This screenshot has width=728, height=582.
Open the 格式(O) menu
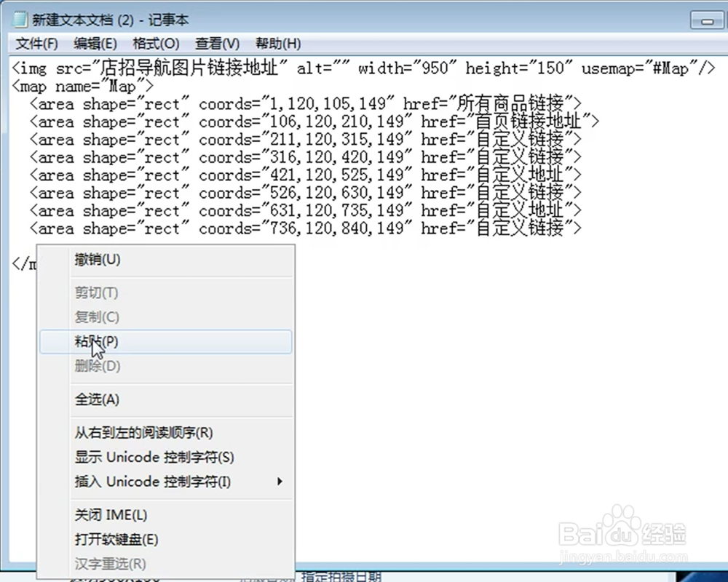[x=156, y=44]
